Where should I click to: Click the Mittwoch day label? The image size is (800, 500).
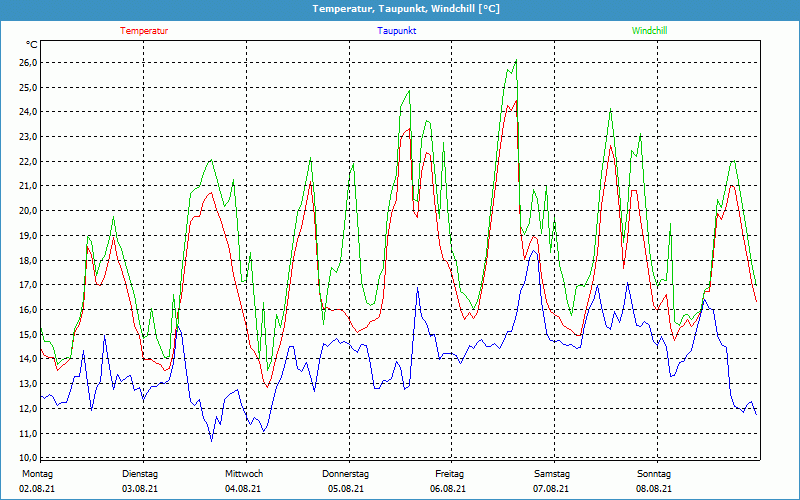click(244, 474)
